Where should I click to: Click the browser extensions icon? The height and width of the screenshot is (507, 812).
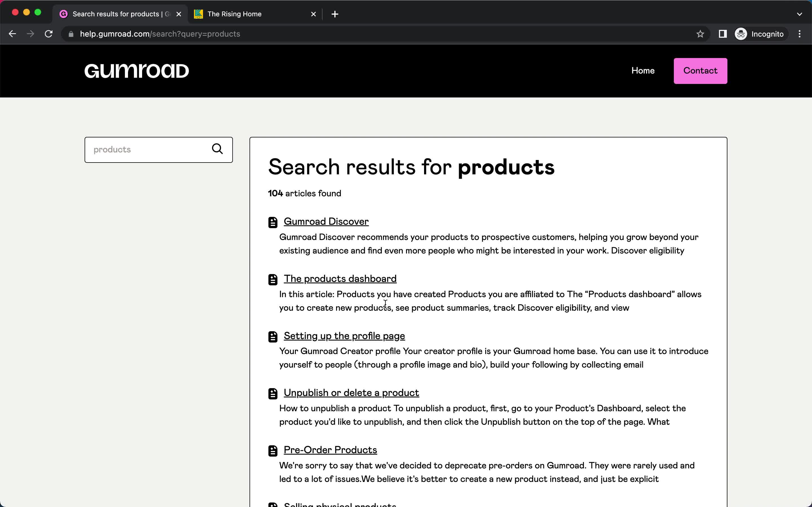(x=722, y=33)
